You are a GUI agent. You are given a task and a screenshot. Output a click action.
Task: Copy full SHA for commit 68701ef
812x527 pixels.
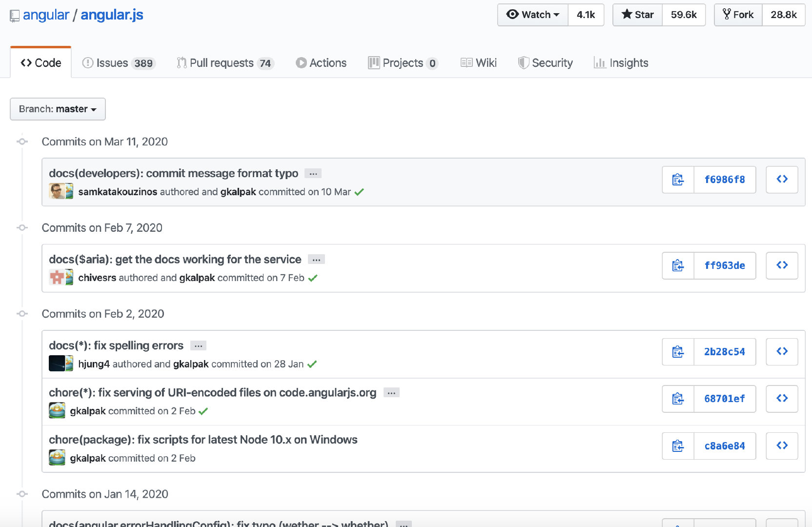(678, 399)
